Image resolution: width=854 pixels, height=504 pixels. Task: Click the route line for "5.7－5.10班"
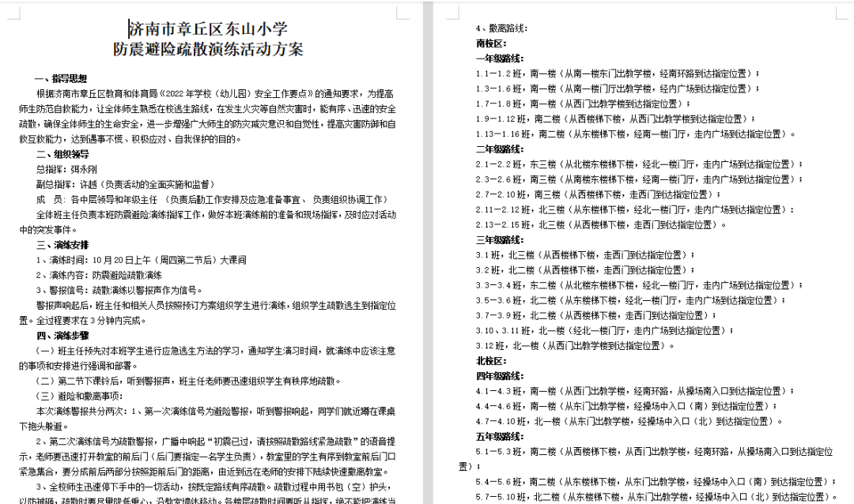click(656, 497)
